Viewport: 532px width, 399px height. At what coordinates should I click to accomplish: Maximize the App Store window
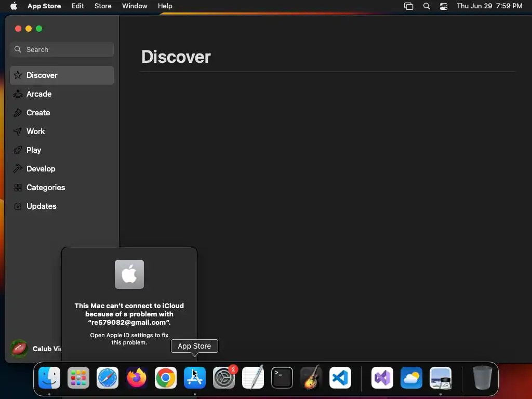(x=39, y=29)
